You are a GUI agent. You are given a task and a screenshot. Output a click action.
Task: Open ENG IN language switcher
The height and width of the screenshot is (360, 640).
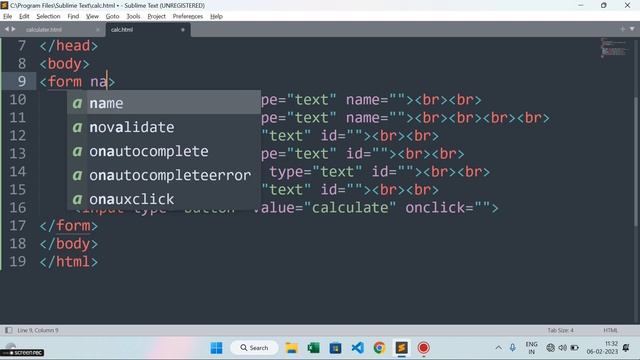coord(531,348)
